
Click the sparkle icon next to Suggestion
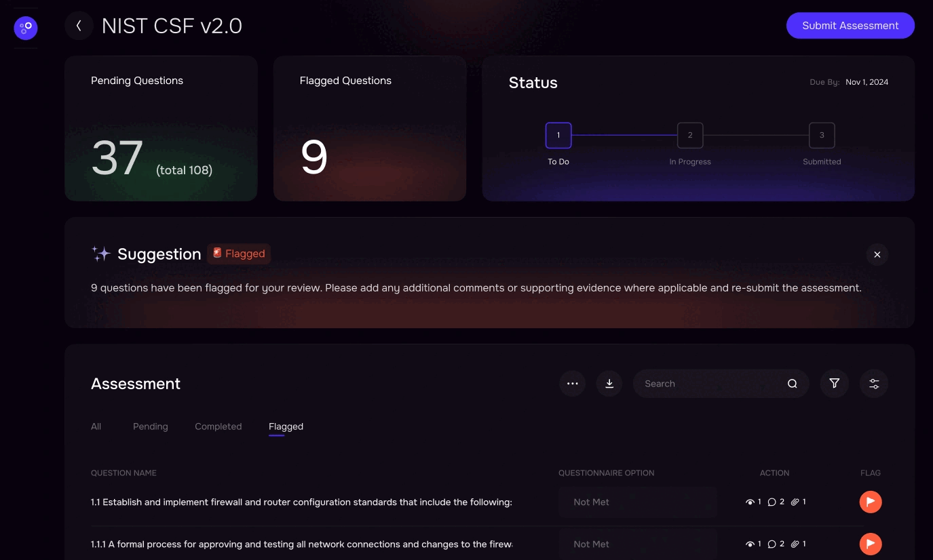[100, 254]
